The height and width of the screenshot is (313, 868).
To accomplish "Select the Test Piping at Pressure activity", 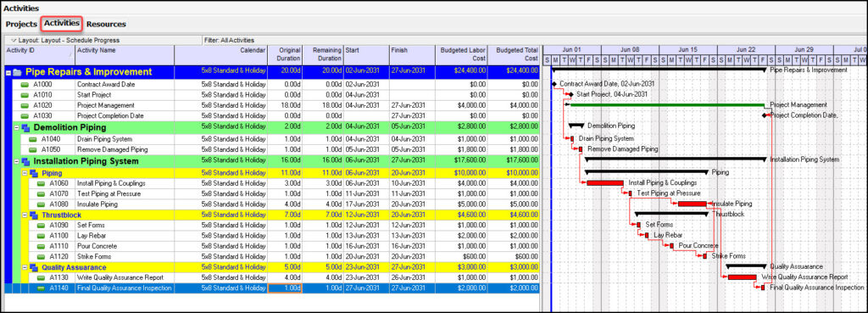I will (108, 194).
